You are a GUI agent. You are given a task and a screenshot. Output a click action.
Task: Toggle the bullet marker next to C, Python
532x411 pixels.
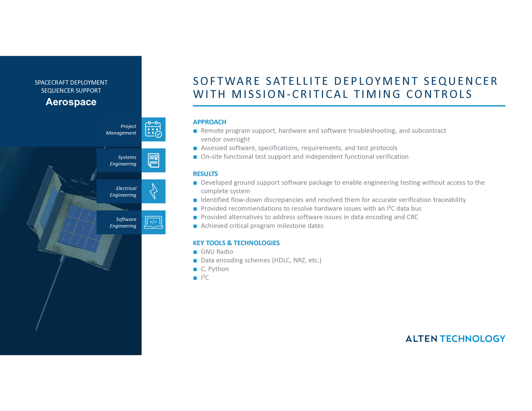coord(196,269)
